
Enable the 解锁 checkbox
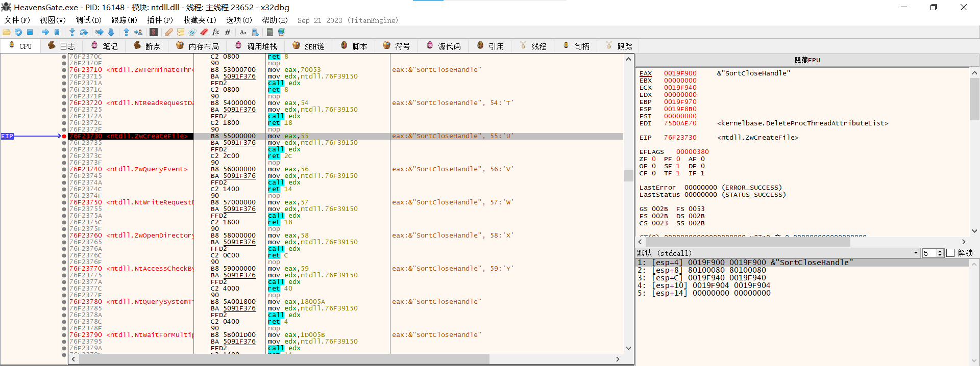(950, 253)
